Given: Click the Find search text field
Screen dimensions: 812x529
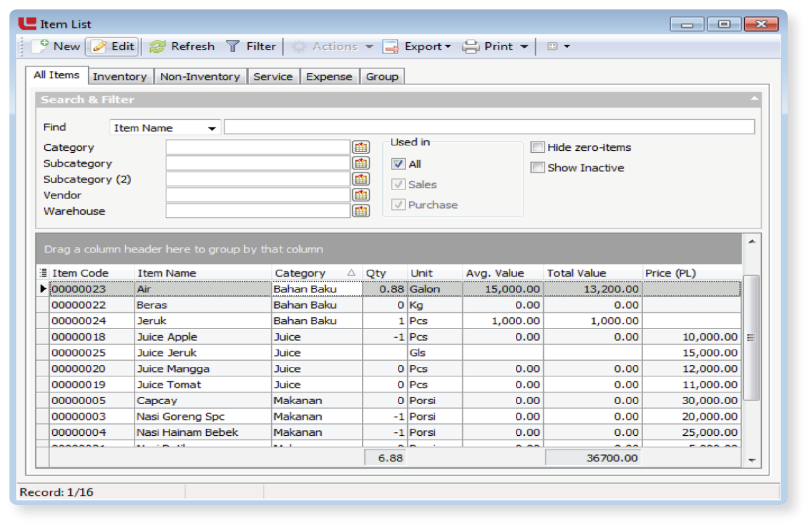Looking at the screenshot, I should point(489,127).
